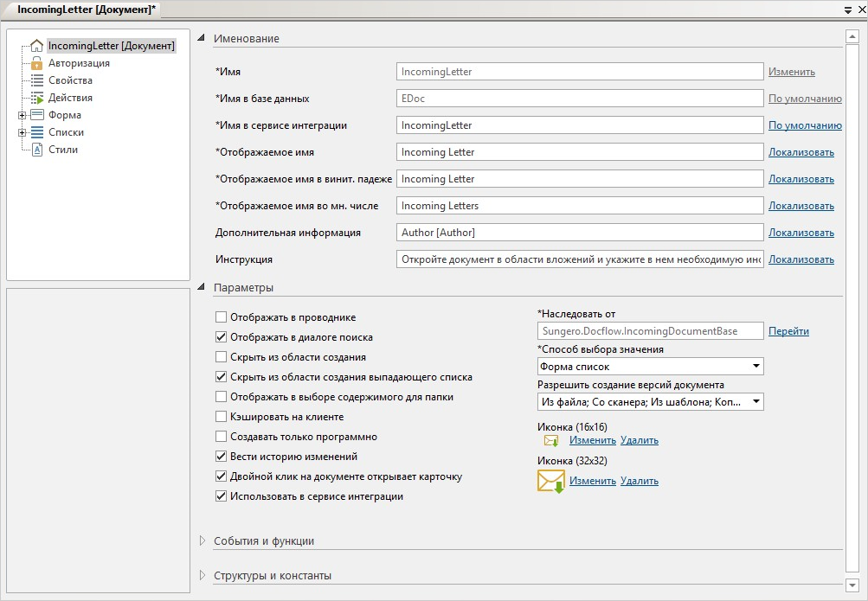
Task: Click the Стили stylesheet icon
Action: [36, 150]
